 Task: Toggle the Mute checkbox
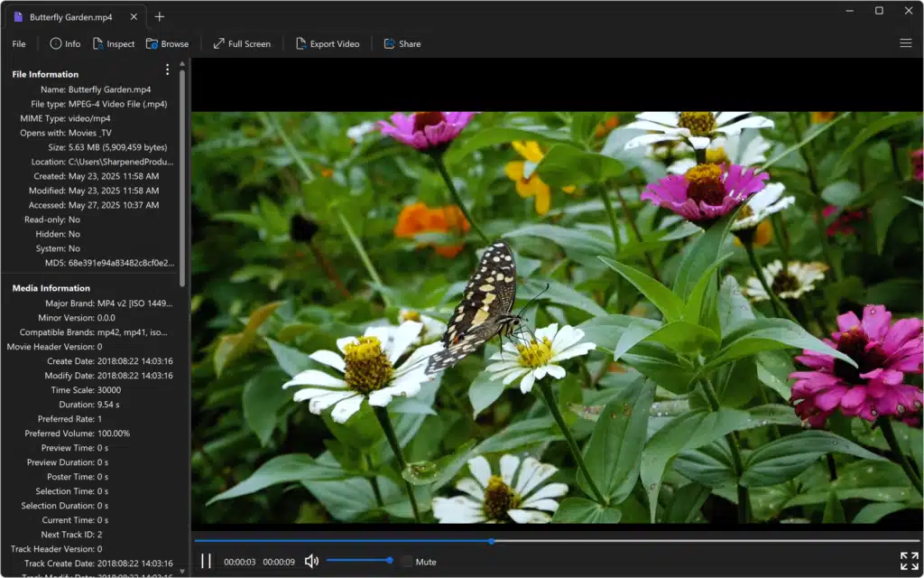(407, 562)
